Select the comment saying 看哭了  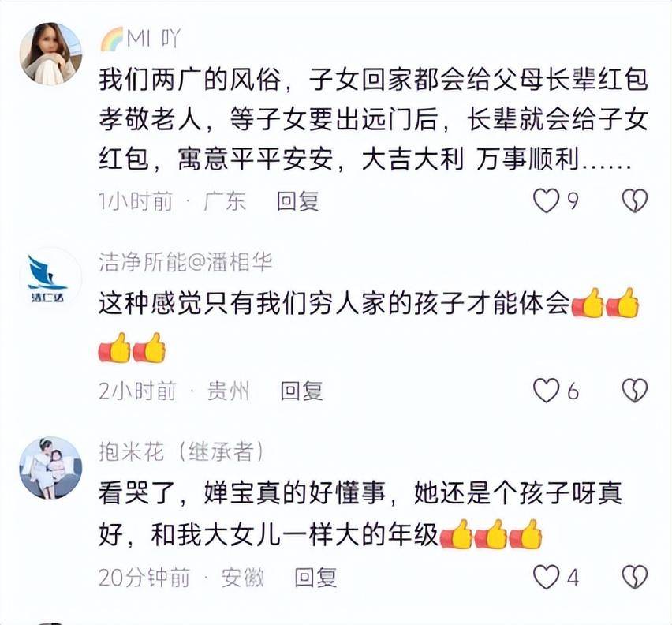360,515
